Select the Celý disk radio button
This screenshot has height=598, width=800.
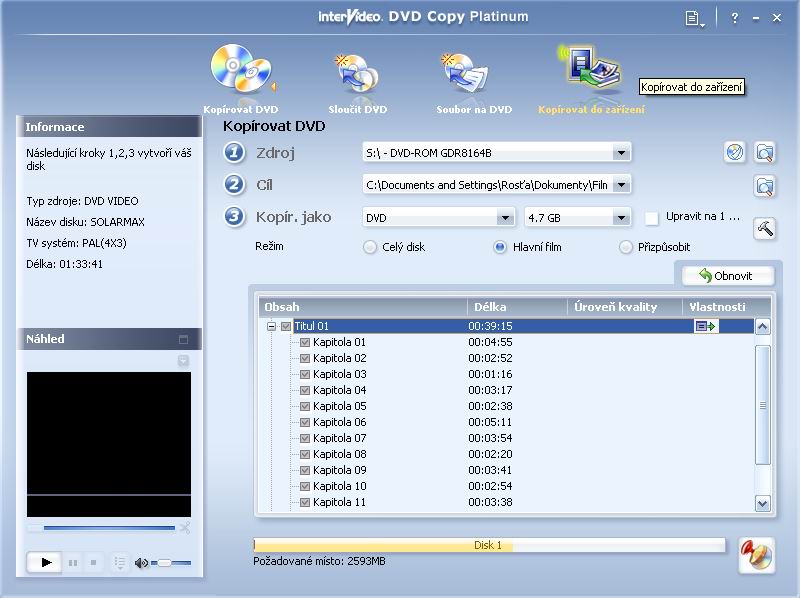click(x=369, y=247)
